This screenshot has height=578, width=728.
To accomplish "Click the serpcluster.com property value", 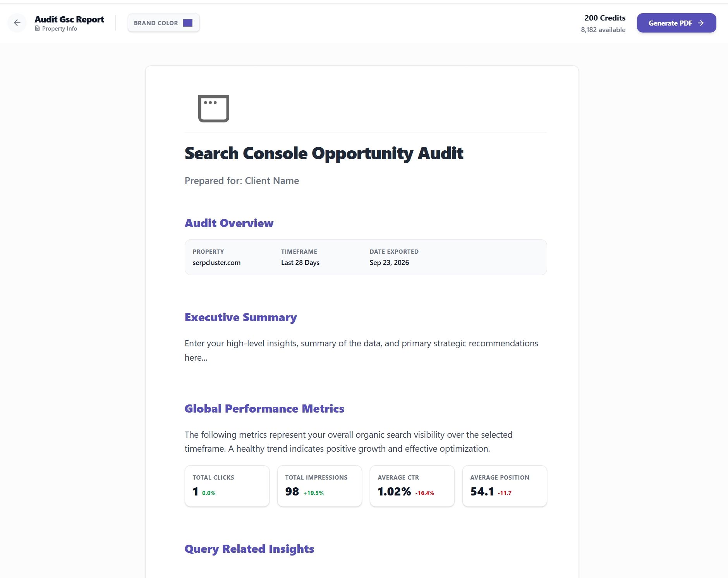I will [216, 263].
